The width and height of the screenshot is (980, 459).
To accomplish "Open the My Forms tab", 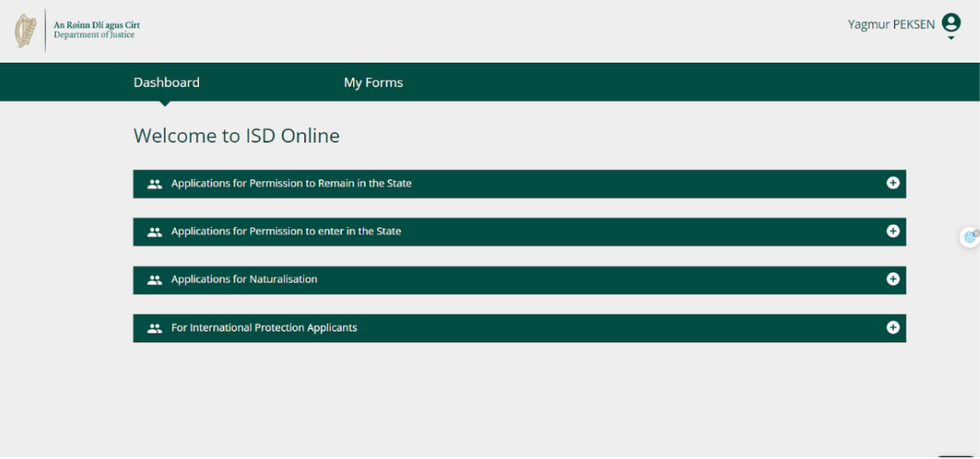I will [x=373, y=82].
